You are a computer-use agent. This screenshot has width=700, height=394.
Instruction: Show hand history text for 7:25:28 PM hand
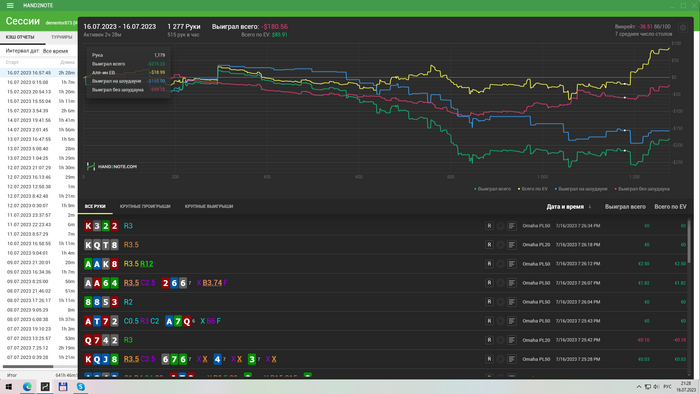click(512, 359)
